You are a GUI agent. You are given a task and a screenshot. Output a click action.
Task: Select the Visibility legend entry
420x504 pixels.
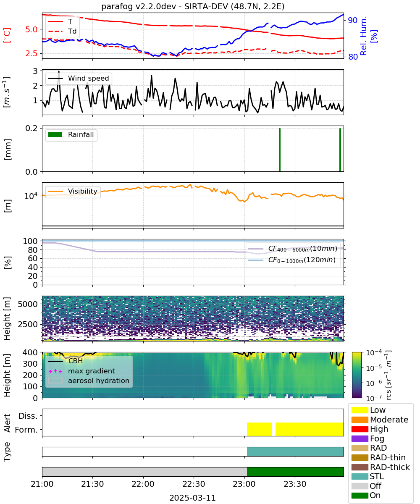pyautogui.click(x=73, y=192)
